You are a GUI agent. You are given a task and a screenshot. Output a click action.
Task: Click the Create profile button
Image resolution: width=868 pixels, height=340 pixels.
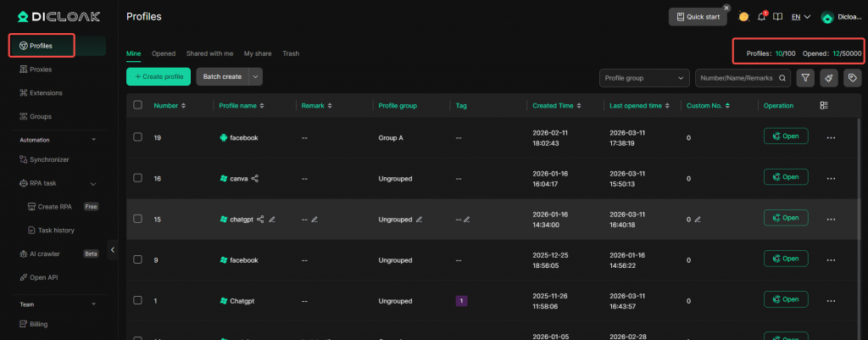159,77
